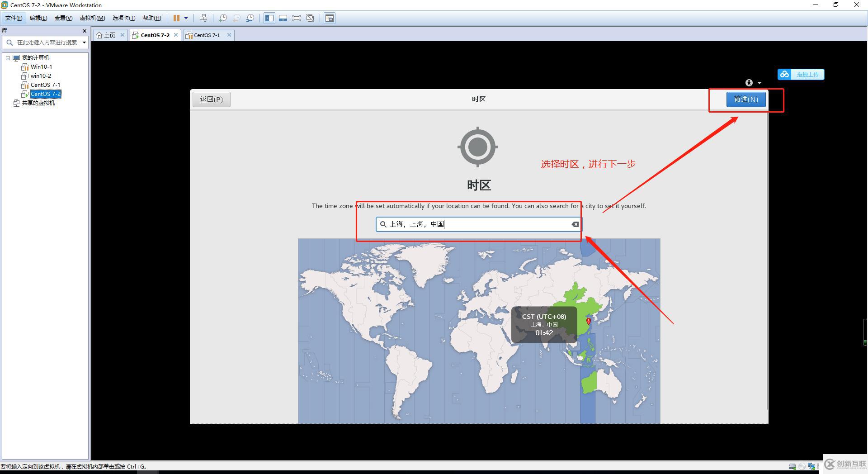Open the 选项卡(T) menu
This screenshot has width=868, height=474.
(123, 18)
